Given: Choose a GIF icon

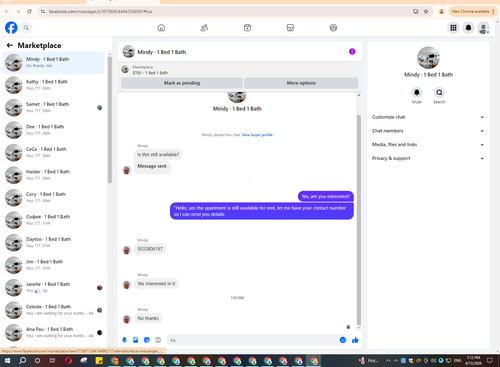Looking at the screenshot, I should tap(158, 340).
